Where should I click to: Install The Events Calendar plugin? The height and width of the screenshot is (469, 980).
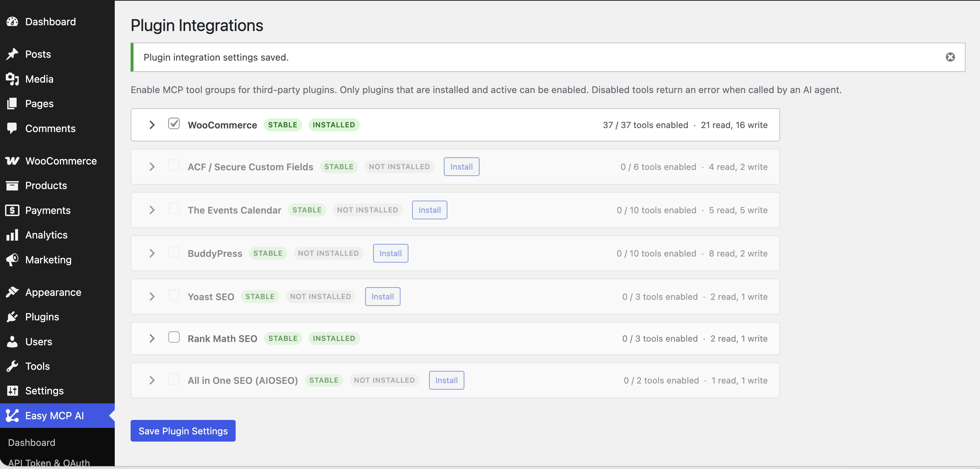[x=429, y=210]
